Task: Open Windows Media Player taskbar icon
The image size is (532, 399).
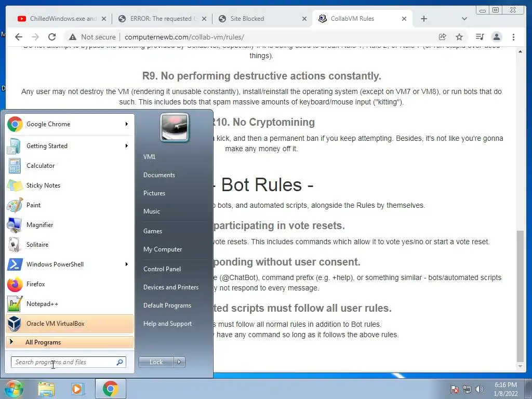Action: coord(78,389)
